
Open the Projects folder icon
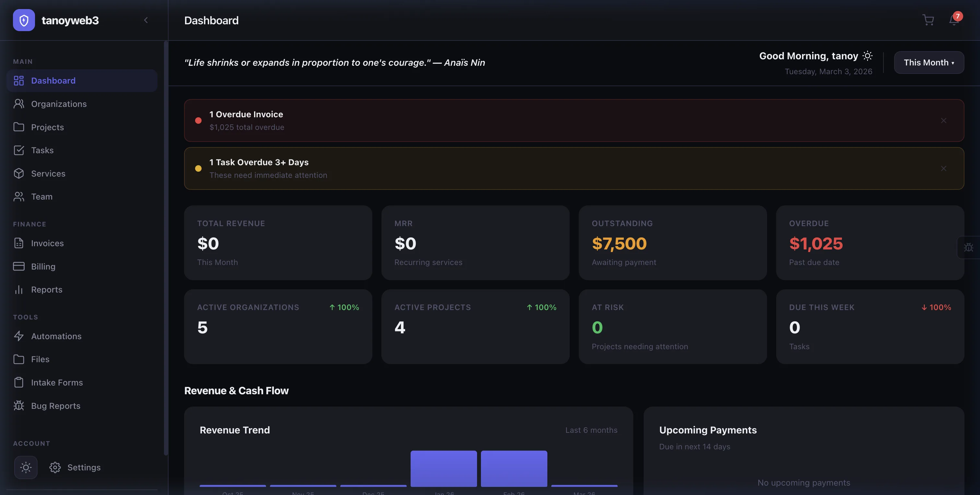pyautogui.click(x=19, y=127)
